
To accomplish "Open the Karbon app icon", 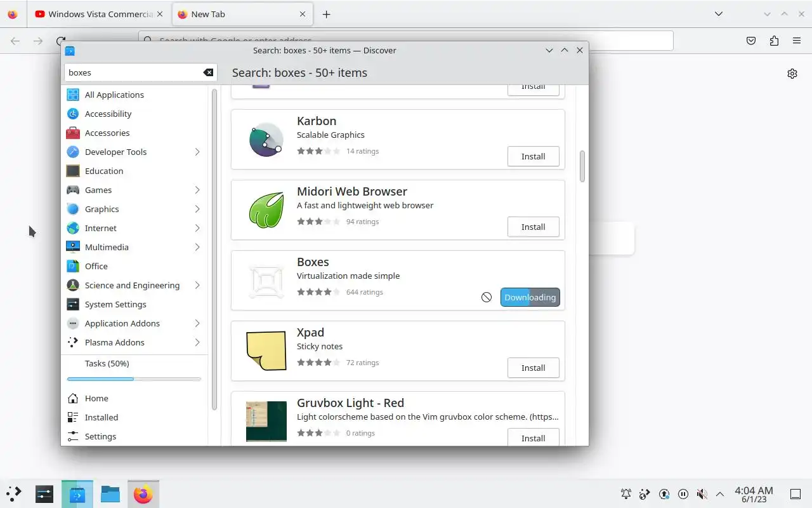I will [266, 139].
